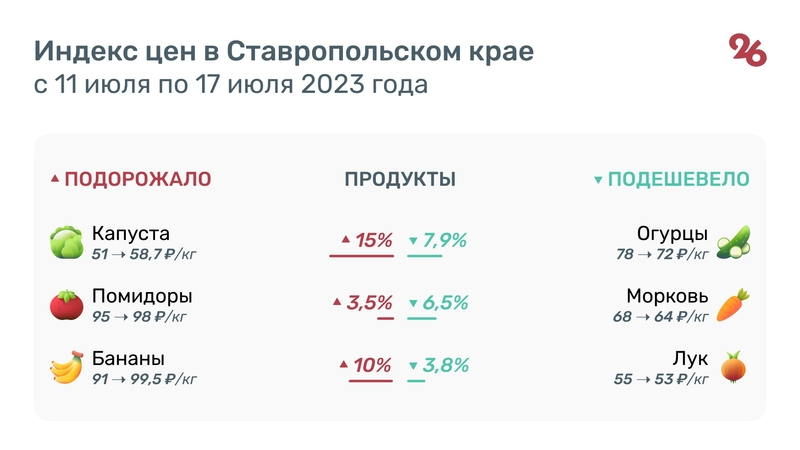The height and width of the screenshot is (450, 800).
Task: Click the 6,5% carrot price decrease
Action: (445, 302)
